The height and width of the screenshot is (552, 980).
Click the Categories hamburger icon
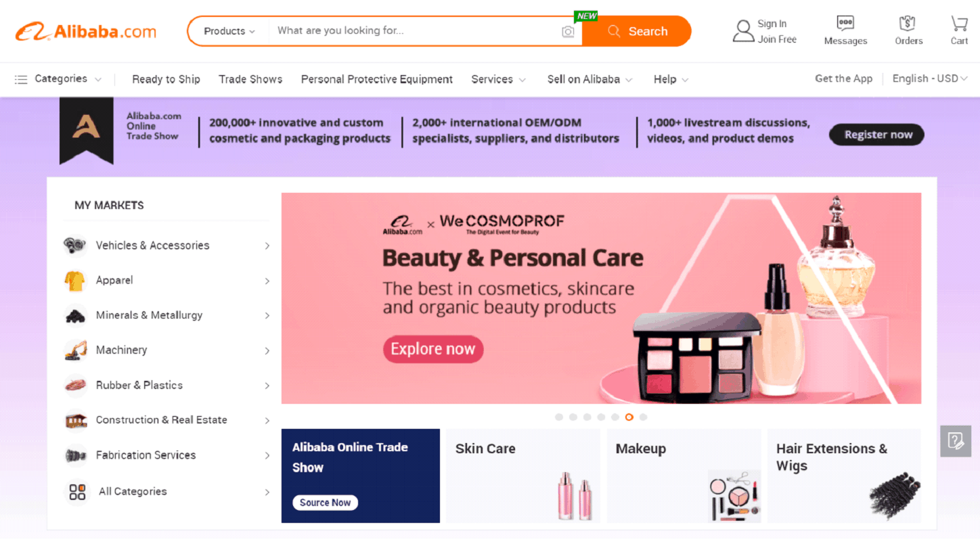click(21, 79)
